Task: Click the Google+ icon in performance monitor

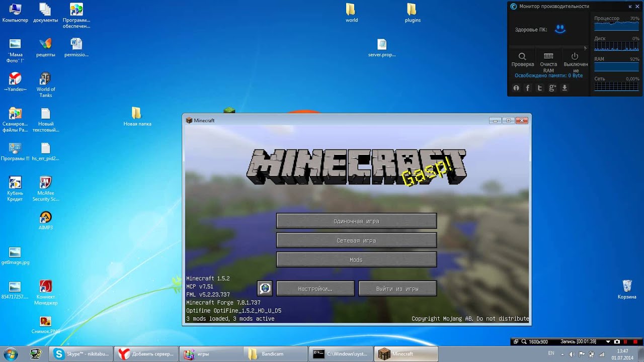Action: point(552,88)
